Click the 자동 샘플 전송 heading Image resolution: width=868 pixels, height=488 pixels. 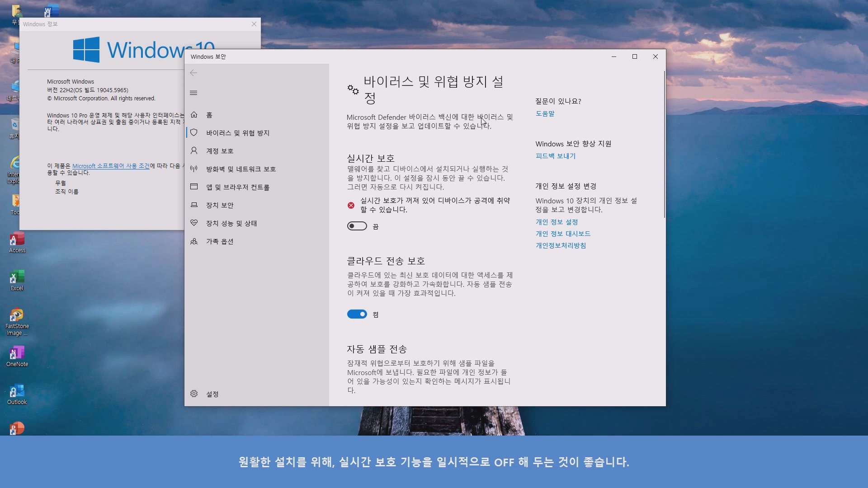click(377, 349)
